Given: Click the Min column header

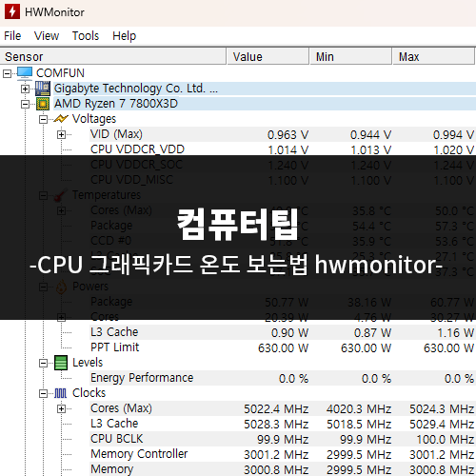Looking at the screenshot, I should 351,56.
